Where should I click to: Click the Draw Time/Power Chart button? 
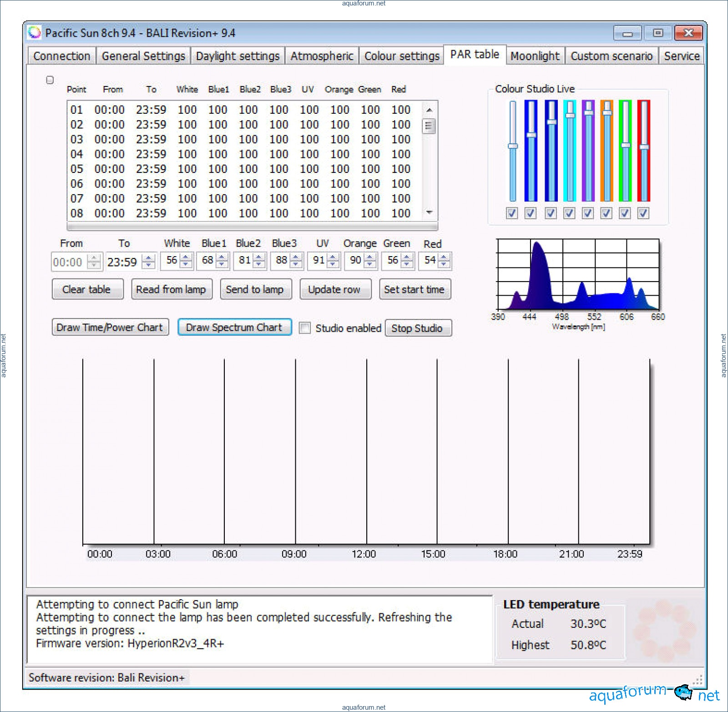point(110,328)
